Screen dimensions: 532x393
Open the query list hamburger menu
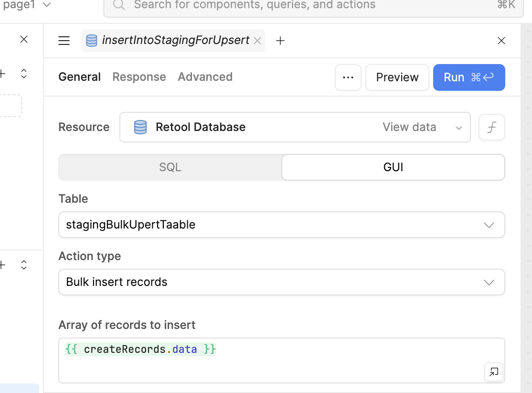click(x=64, y=41)
